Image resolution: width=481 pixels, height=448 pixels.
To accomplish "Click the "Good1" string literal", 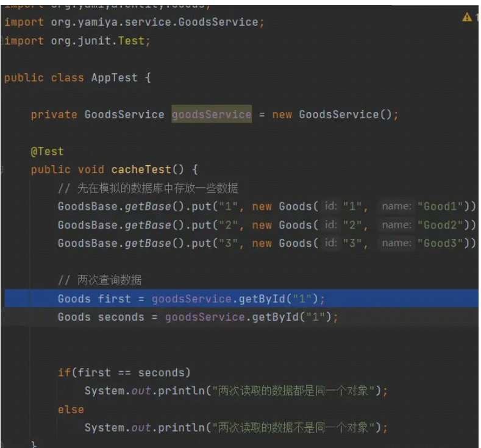I will (x=440, y=207).
